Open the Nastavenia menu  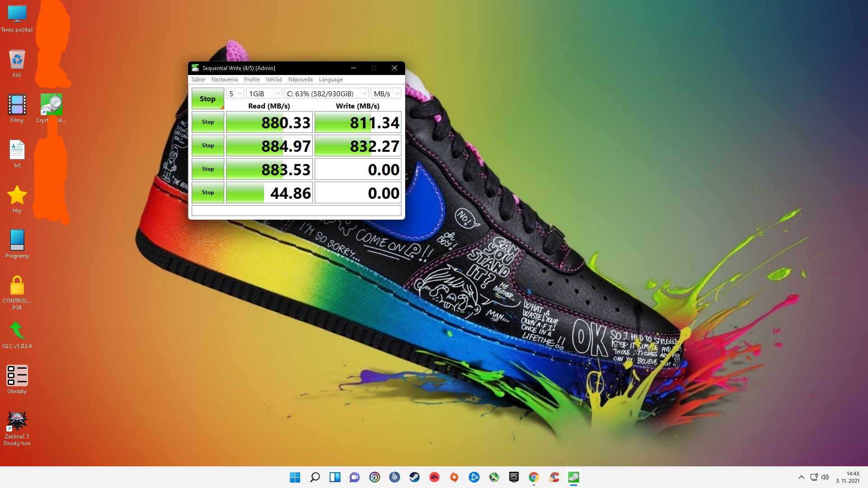click(224, 80)
